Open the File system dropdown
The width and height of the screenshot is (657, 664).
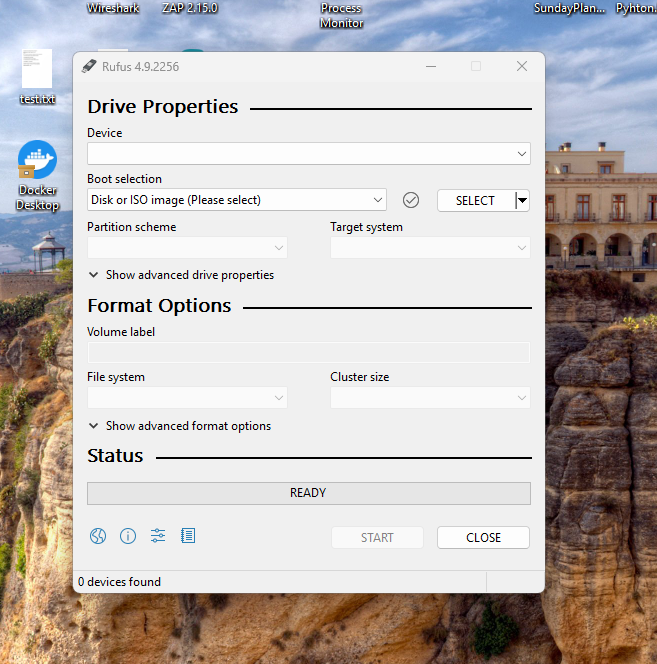[187, 398]
